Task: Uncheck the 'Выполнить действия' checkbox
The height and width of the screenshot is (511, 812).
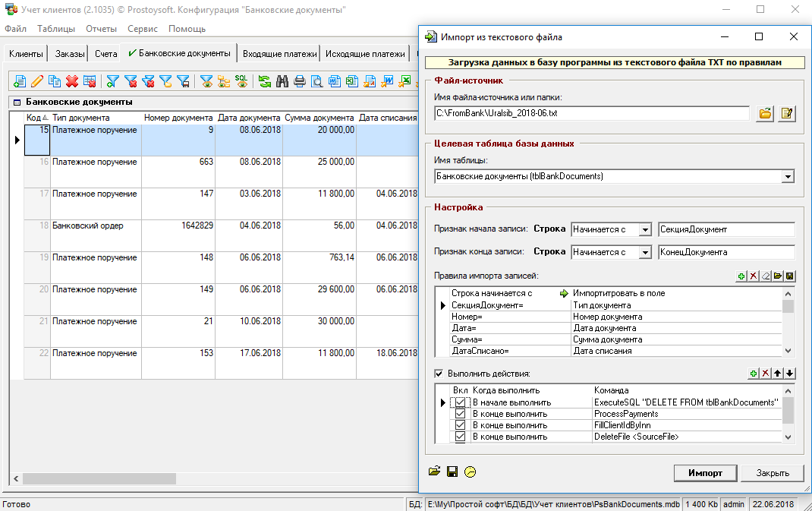Action: coord(439,374)
